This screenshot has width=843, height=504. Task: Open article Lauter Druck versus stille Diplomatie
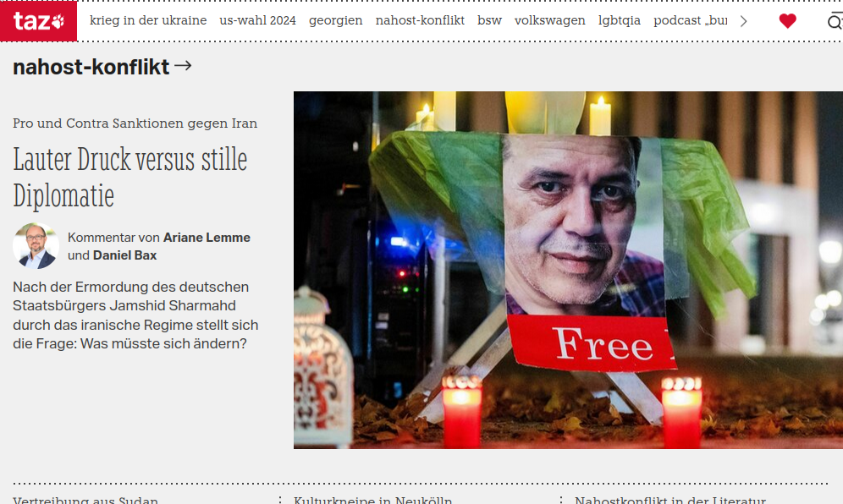coord(130,178)
